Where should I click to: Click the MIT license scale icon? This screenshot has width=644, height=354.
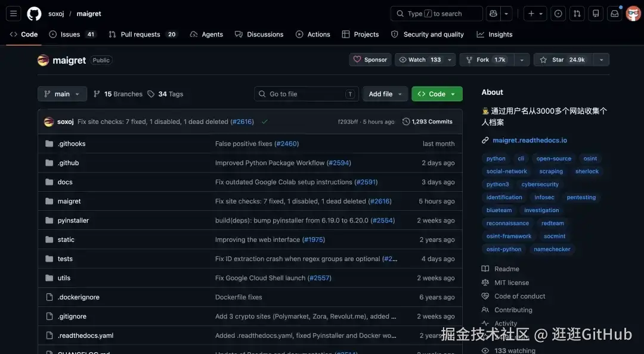(485, 282)
